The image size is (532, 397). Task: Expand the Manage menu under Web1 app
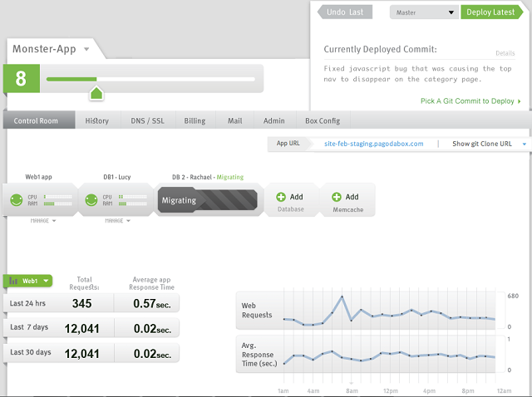tap(43, 221)
